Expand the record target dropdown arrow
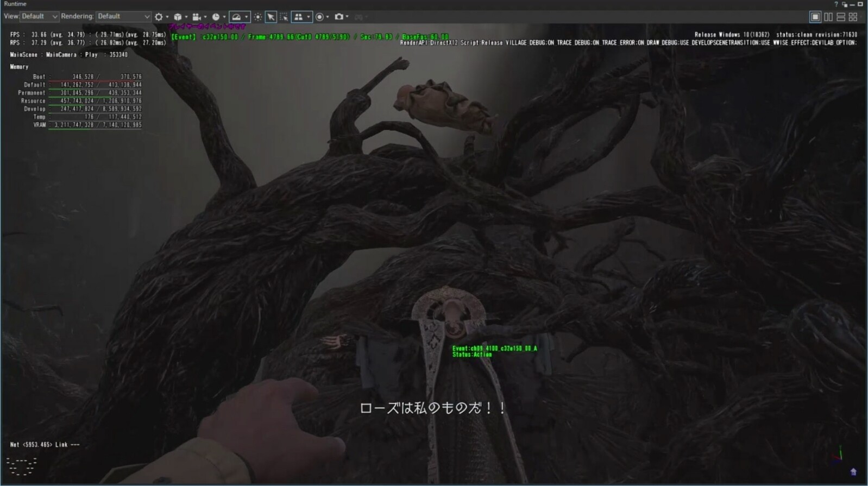The width and height of the screenshot is (868, 486). click(x=328, y=17)
